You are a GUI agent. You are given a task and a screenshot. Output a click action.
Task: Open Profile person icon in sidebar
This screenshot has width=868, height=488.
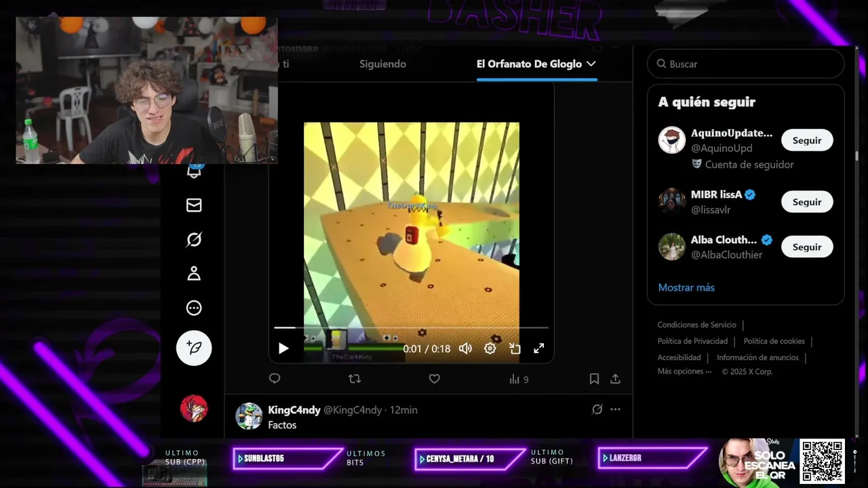click(194, 273)
